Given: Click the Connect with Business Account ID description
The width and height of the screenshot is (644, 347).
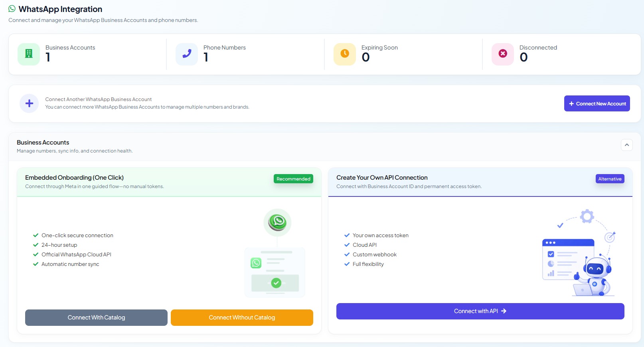Looking at the screenshot, I should (x=409, y=186).
